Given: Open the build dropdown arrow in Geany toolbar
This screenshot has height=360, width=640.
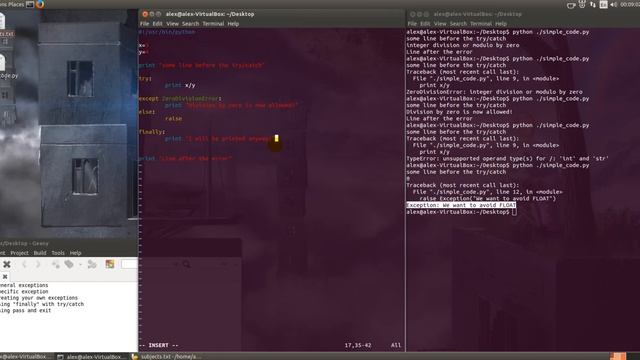Looking at the screenshot, I should [80, 265].
